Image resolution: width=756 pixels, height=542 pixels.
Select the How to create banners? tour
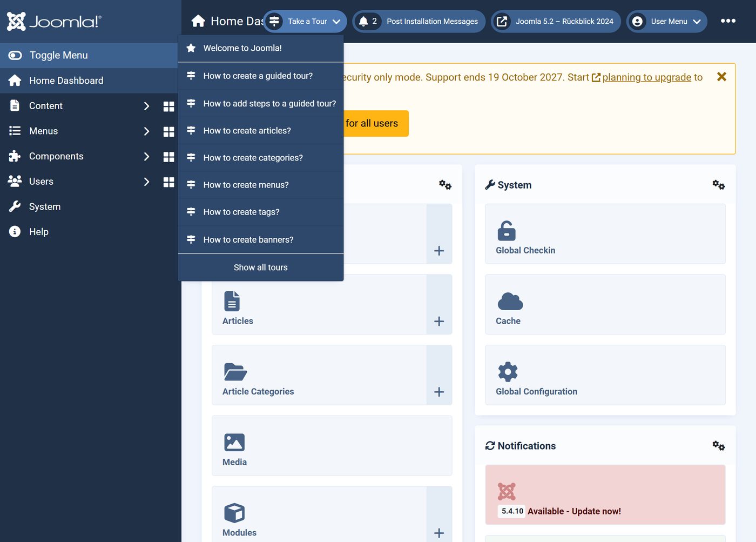tap(261, 239)
